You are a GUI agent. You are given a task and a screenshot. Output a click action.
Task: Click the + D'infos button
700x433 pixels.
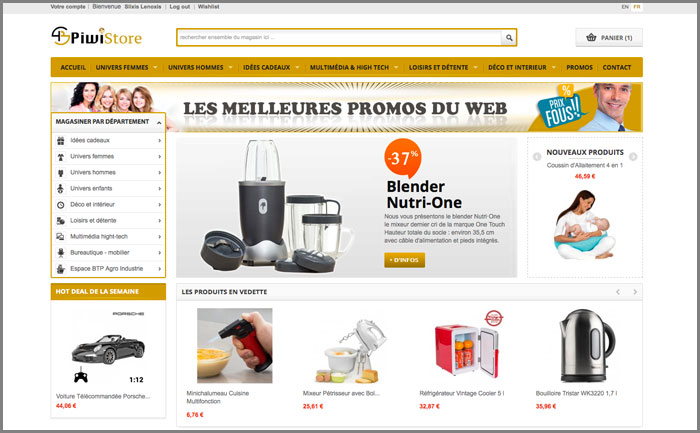(404, 260)
